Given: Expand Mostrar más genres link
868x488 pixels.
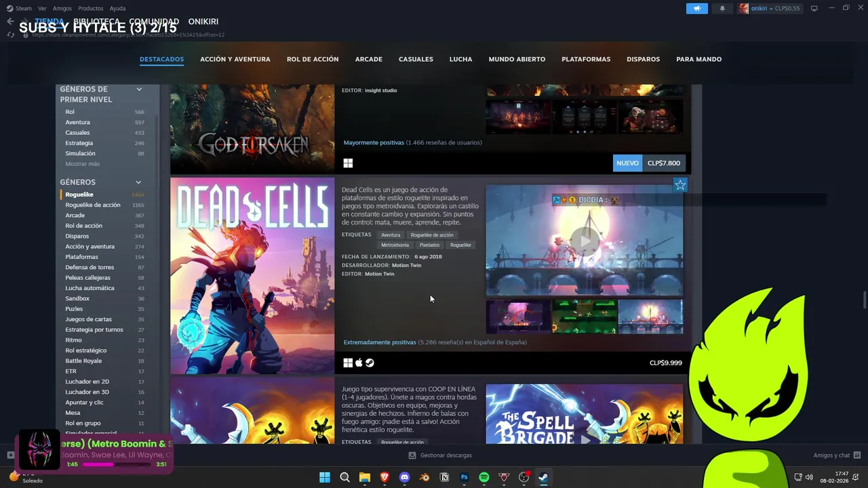Looking at the screenshot, I should [x=82, y=164].
